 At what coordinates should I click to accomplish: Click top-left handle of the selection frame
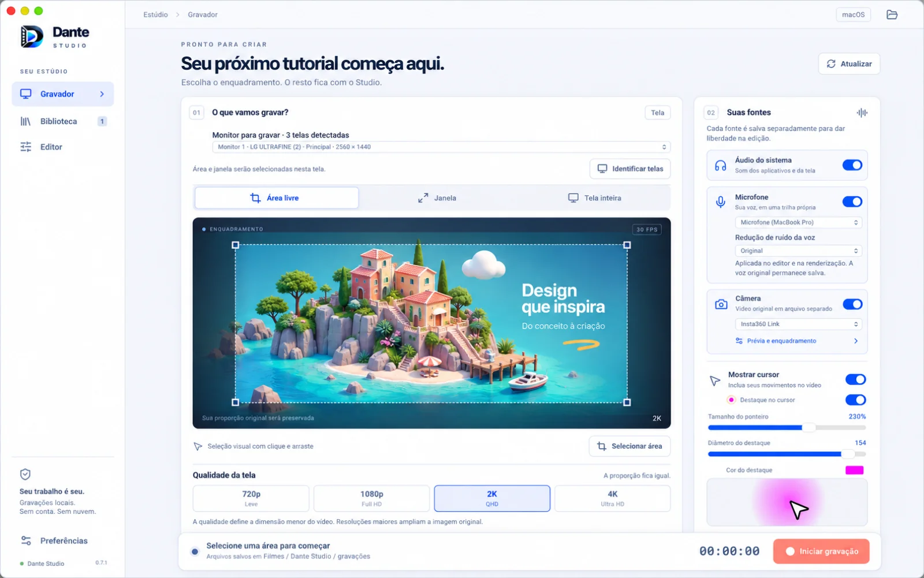235,245
